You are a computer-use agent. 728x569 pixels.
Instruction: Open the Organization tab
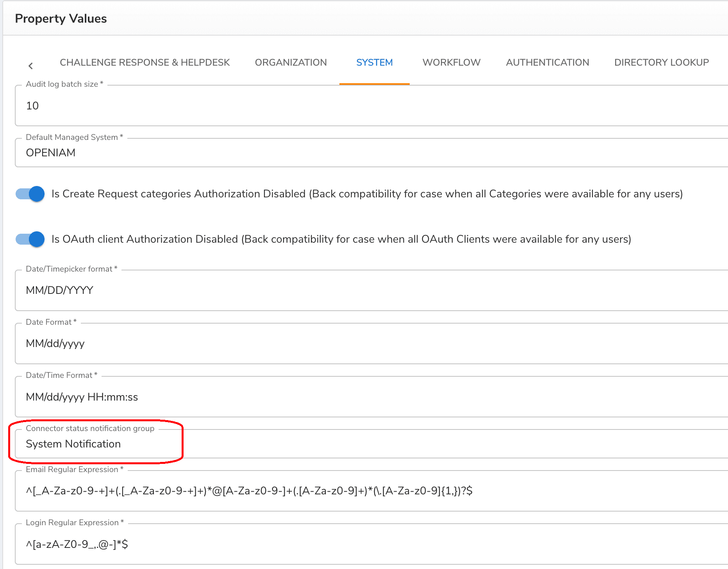tap(291, 63)
